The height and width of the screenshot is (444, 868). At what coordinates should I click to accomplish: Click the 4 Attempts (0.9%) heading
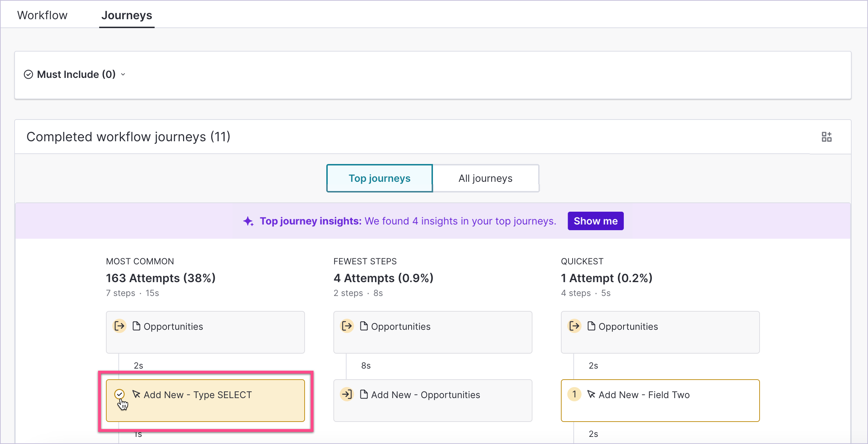pyautogui.click(x=384, y=278)
